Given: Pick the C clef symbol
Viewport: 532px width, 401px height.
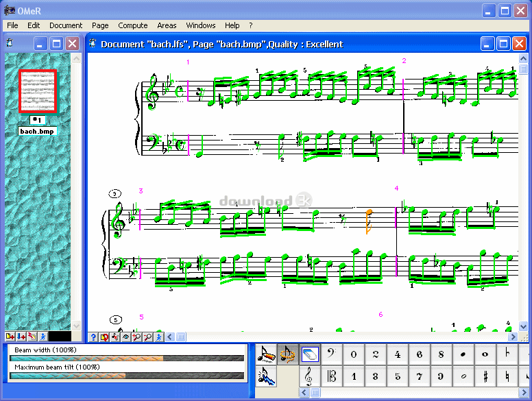Looking at the screenshot, I should tap(332, 376).
